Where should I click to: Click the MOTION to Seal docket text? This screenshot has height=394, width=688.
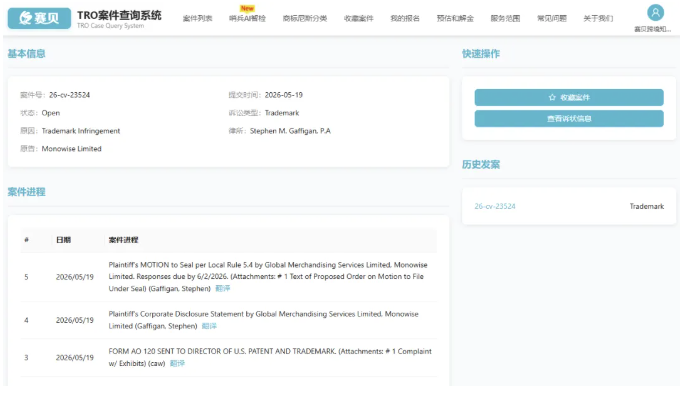coord(268,276)
